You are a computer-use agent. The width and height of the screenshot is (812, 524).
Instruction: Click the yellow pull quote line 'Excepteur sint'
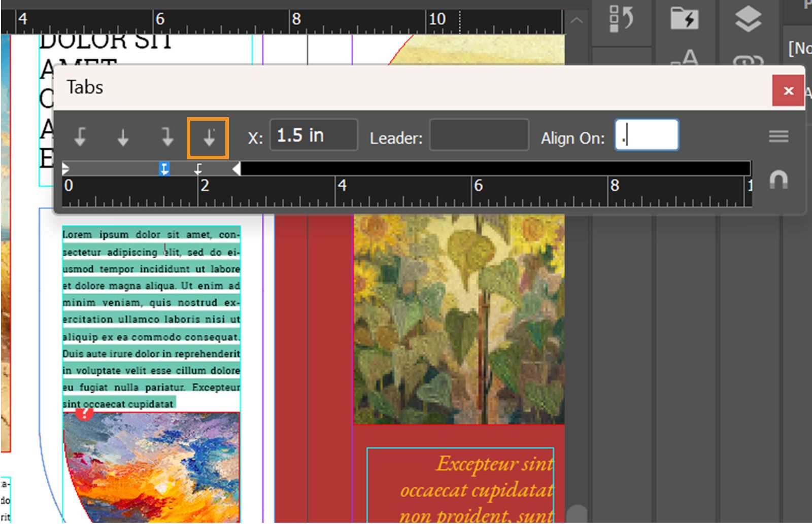(x=494, y=464)
